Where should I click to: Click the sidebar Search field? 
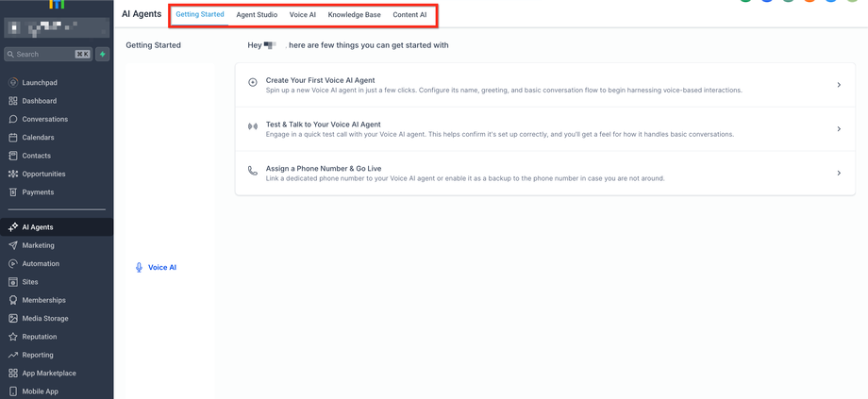(48, 54)
